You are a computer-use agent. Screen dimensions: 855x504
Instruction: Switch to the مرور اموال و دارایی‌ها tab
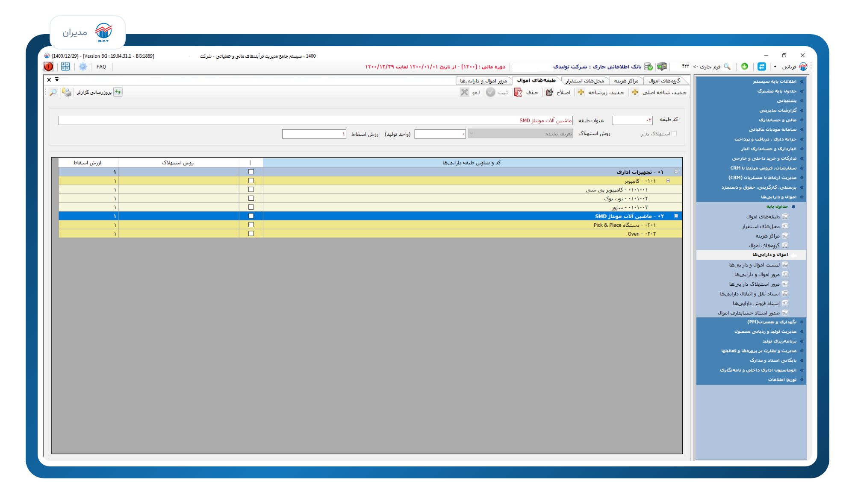point(484,81)
